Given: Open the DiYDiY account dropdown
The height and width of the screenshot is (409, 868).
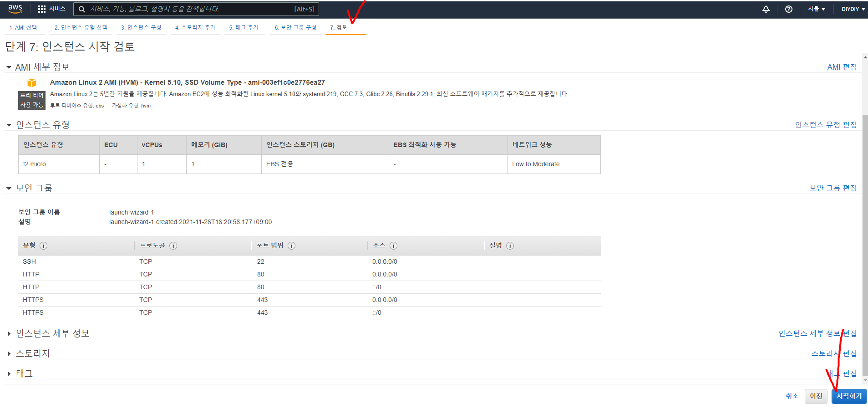Looking at the screenshot, I should click(853, 9).
